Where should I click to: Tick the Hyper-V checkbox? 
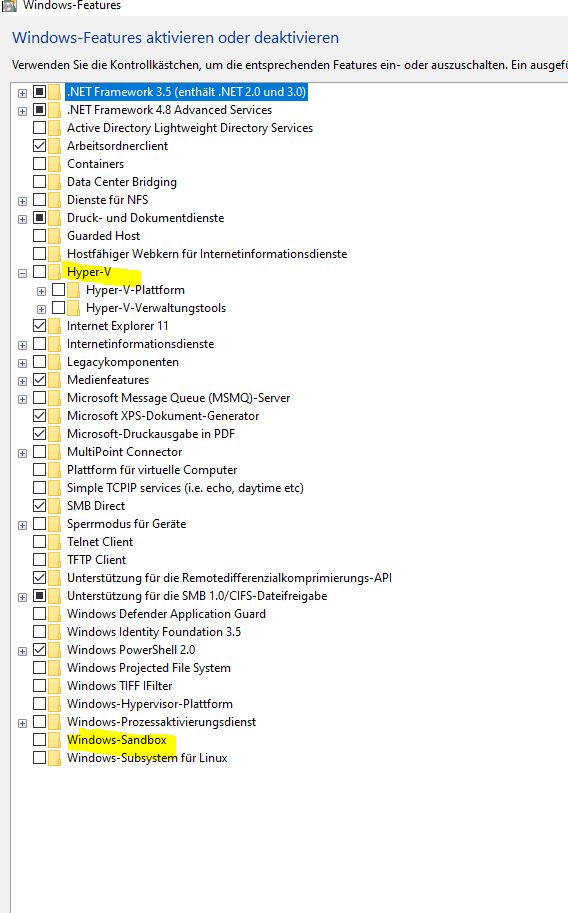click(40, 272)
